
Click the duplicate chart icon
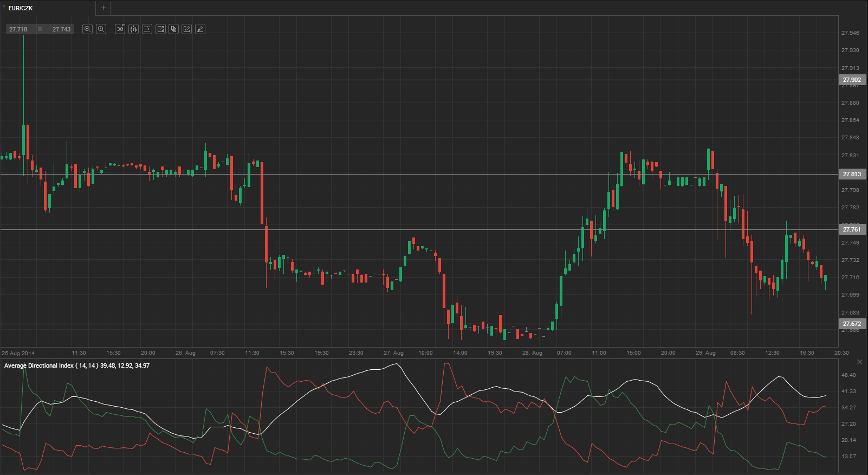[173, 29]
